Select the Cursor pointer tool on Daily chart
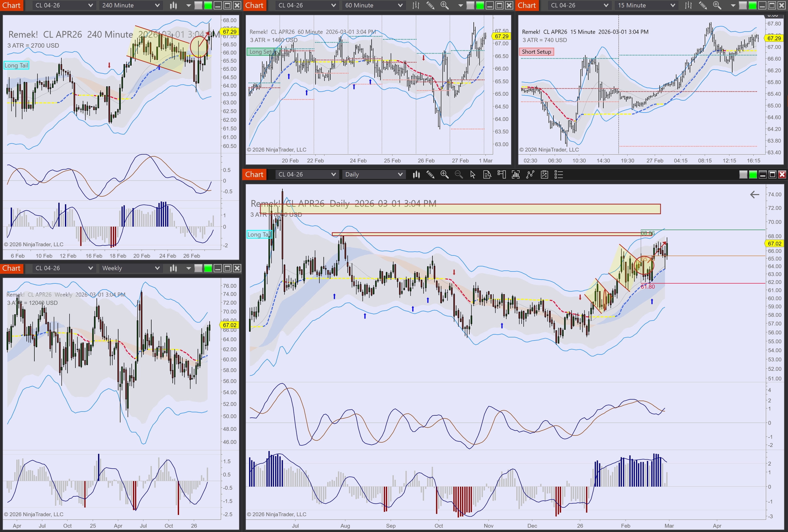 click(473, 175)
